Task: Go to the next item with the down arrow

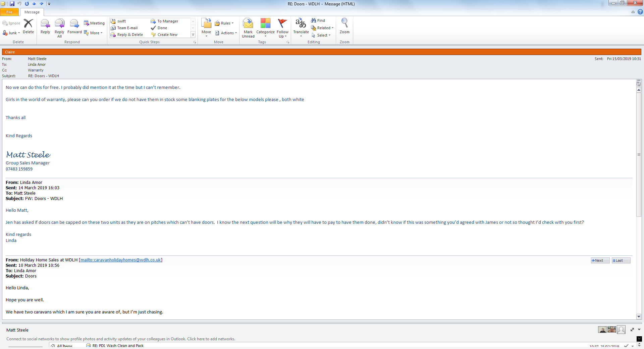Action: [42, 4]
